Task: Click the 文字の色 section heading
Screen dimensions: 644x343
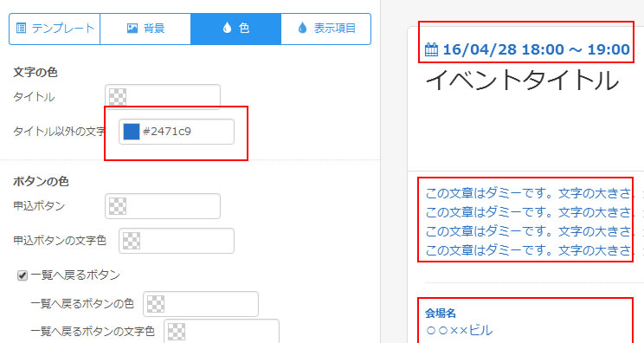Action: click(x=35, y=72)
